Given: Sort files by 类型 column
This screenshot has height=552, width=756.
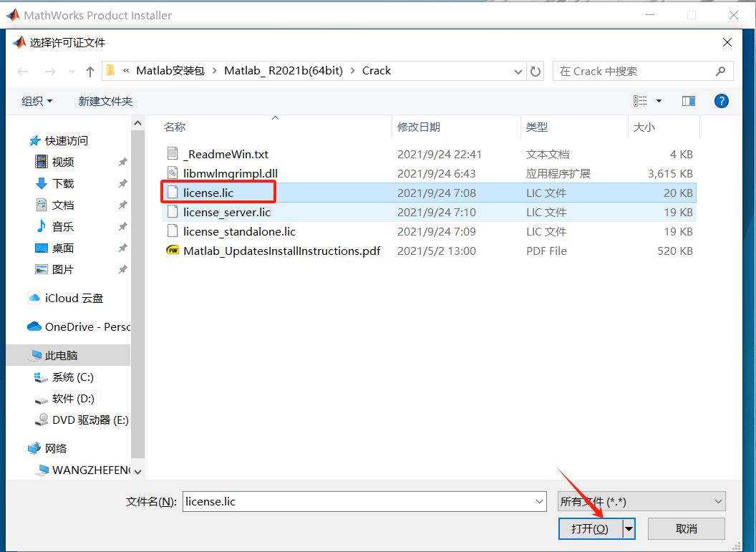Looking at the screenshot, I should click(x=537, y=127).
